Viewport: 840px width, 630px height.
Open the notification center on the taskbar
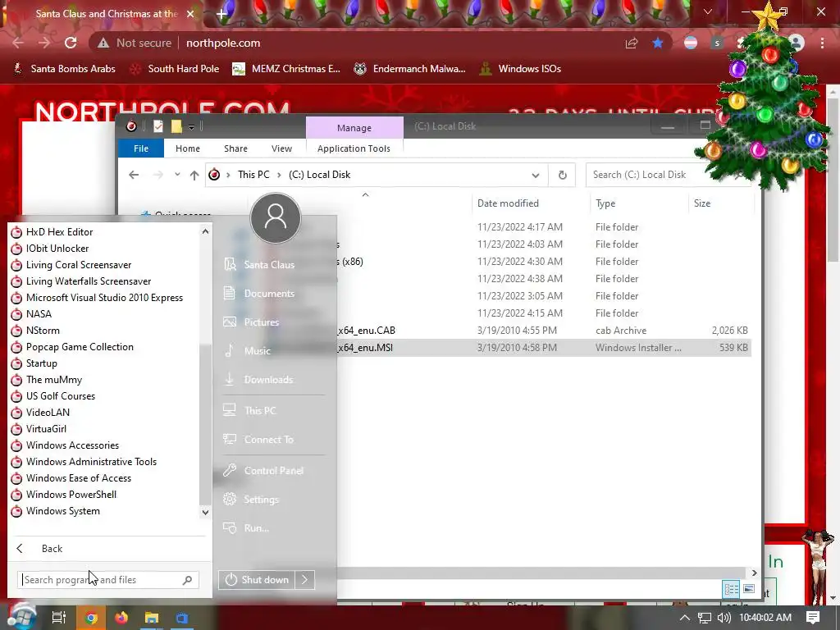coord(813,618)
